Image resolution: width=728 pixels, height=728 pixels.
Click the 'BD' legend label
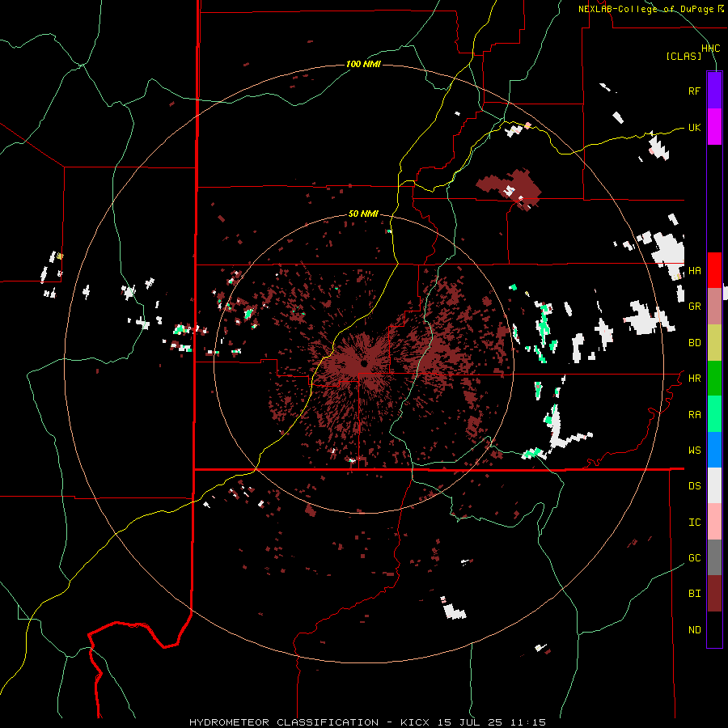pyautogui.click(x=694, y=343)
